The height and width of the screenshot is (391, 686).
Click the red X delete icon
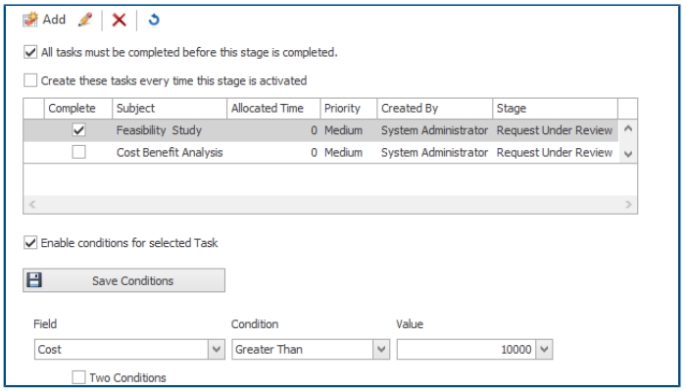pyautogui.click(x=119, y=20)
